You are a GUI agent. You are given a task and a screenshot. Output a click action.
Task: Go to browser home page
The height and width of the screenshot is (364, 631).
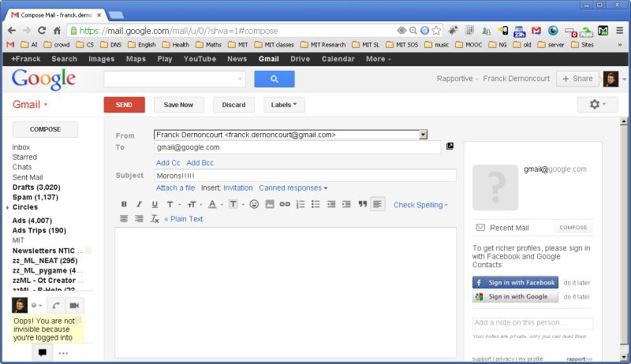pyautogui.click(x=57, y=31)
